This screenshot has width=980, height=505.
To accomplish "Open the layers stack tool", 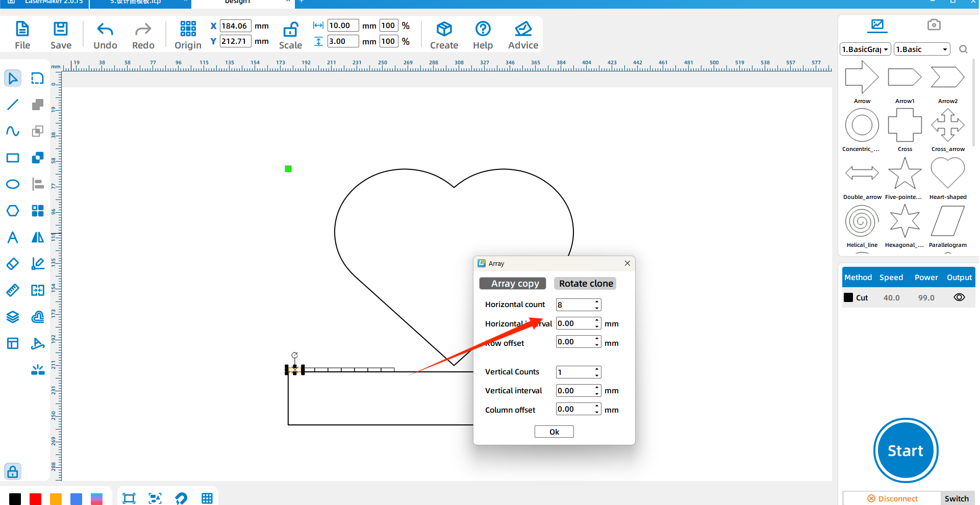I will 13,317.
